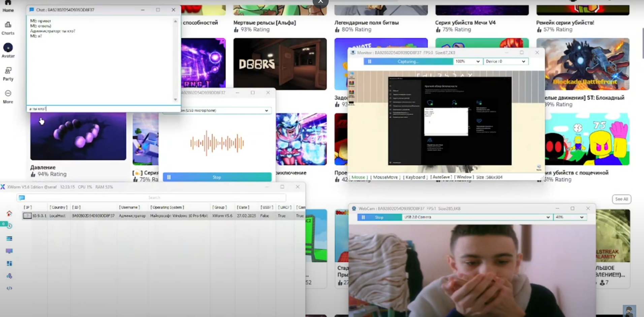Click the Администратор username cell
This screenshot has height=317, width=644.
click(x=132, y=216)
